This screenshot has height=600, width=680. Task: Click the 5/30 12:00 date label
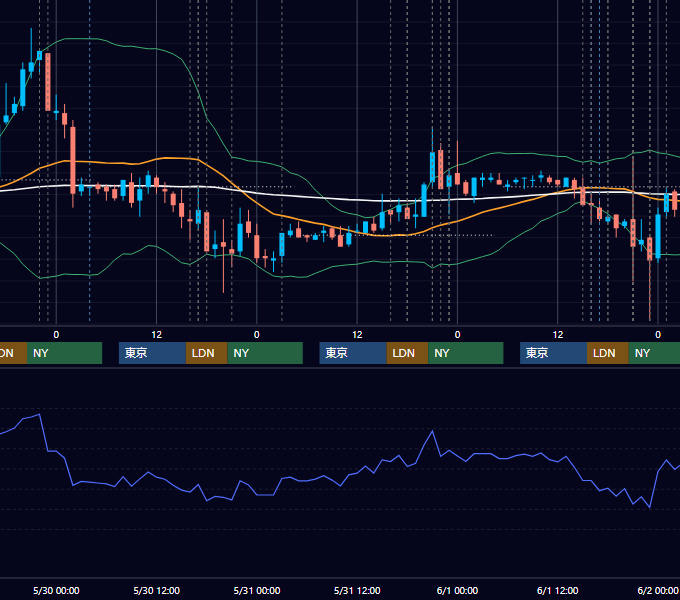coord(157,590)
